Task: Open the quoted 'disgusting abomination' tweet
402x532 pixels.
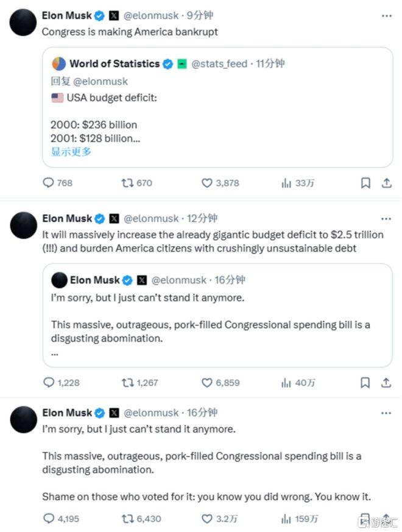Action: (x=217, y=323)
